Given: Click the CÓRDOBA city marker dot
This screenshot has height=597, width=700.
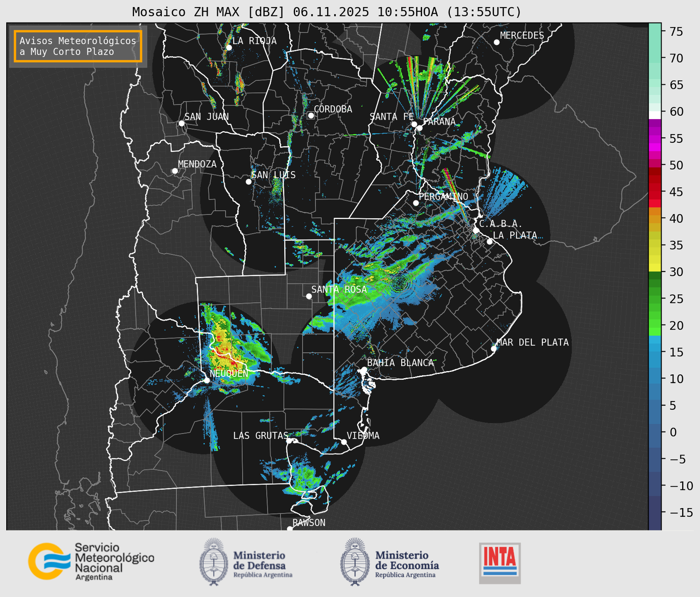Looking at the screenshot, I should tap(311, 115).
